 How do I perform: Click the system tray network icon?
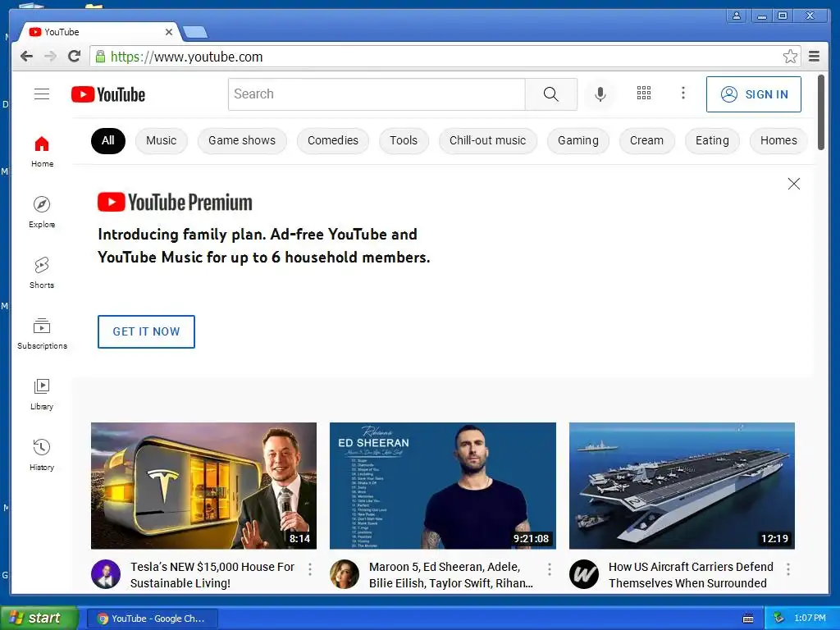pyautogui.click(x=779, y=619)
